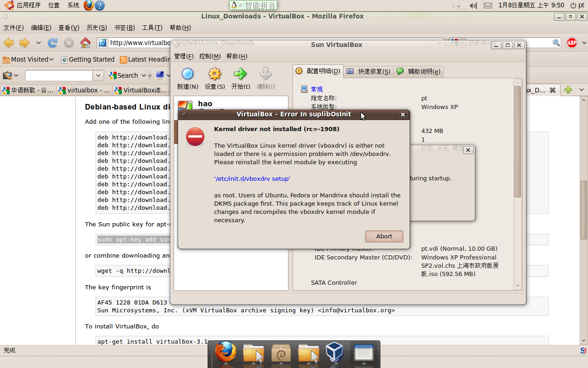Open the Getting Started bookmark
Image resolution: width=588 pixels, height=368 pixels.
click(88, 59)
